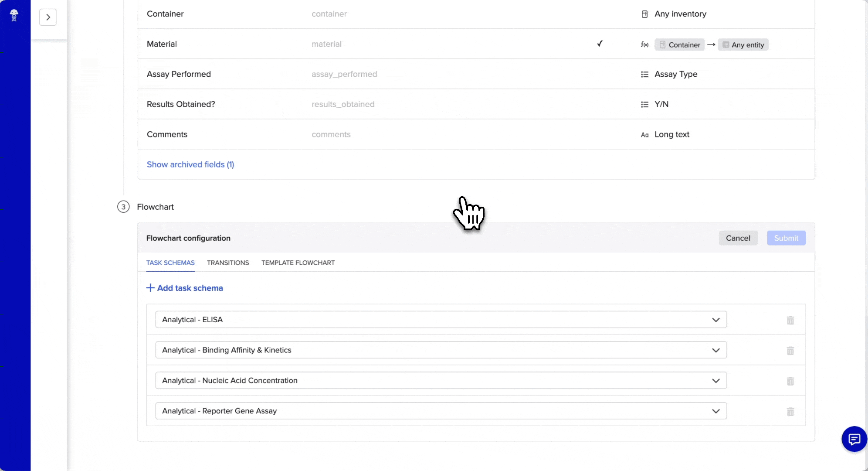This screenshot has height=471, width=868.
Task: Click the list icon beside Assay Type
Action: click(x=644, y=74)
